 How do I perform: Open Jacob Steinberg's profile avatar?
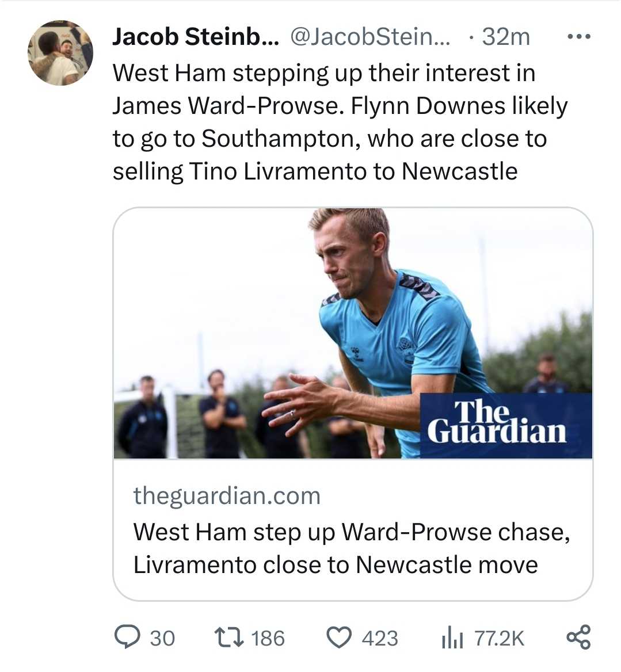pos(60,53)
